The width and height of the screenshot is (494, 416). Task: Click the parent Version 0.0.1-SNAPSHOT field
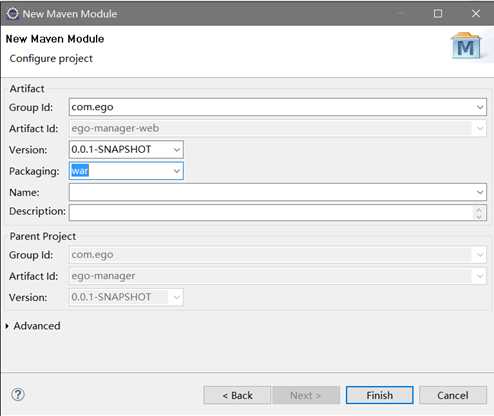pyautogui.click(x=126, y=297)
